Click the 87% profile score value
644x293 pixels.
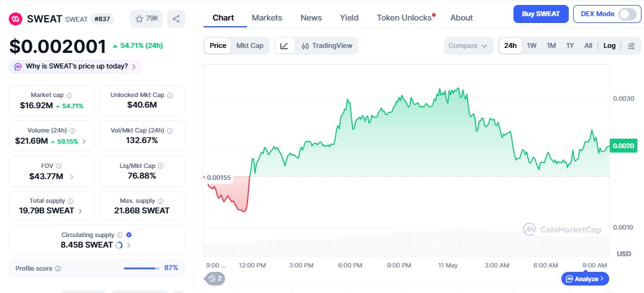pos(171,268)
